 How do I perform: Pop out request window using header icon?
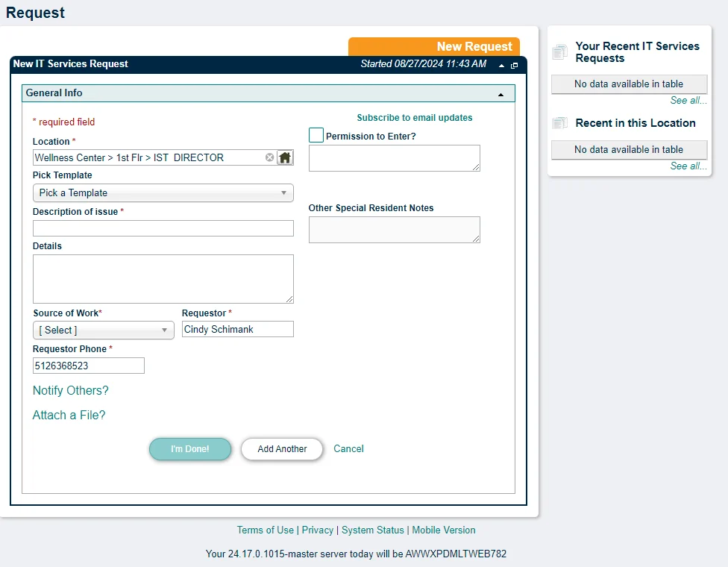pos(514,66)
